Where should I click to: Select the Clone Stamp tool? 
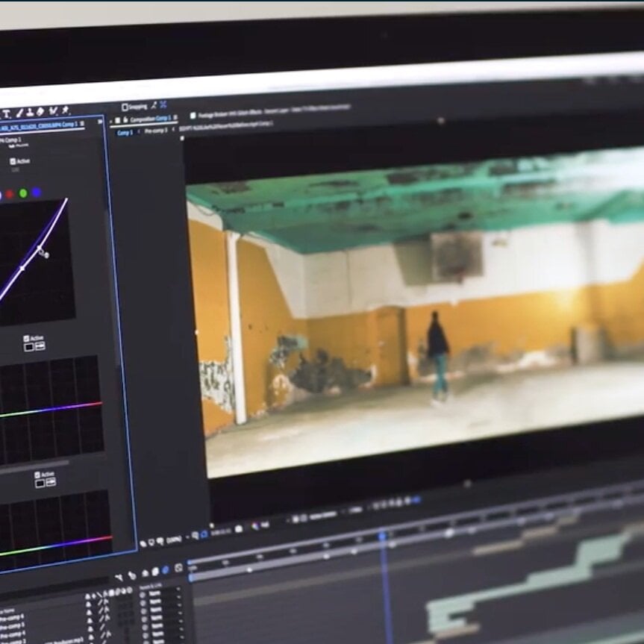31,113
